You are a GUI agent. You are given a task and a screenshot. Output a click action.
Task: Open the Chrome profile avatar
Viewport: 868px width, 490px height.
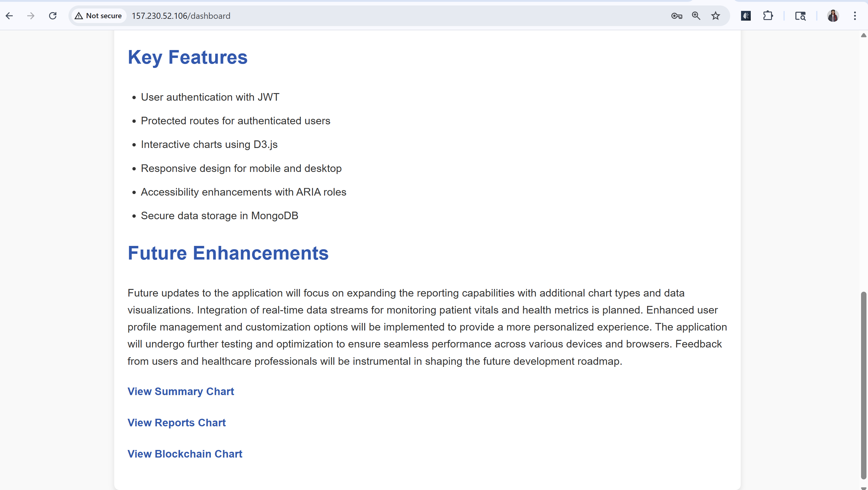coord(833,16)
